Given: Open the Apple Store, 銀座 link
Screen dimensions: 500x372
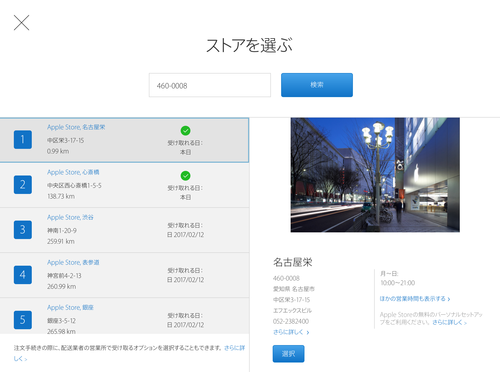Looking at the screenshot, I should [70, 307].
